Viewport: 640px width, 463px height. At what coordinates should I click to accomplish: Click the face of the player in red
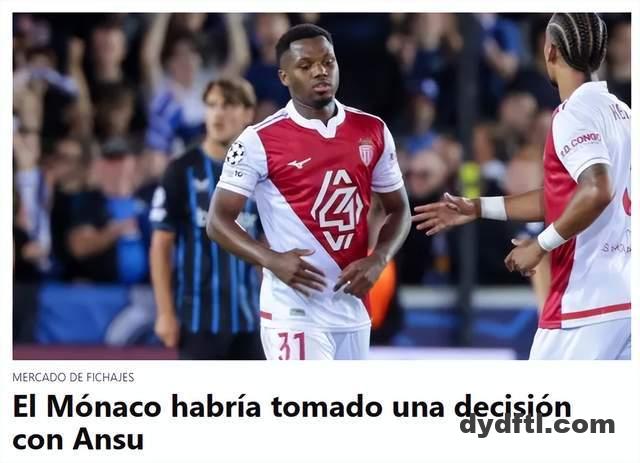coord(312,72)
